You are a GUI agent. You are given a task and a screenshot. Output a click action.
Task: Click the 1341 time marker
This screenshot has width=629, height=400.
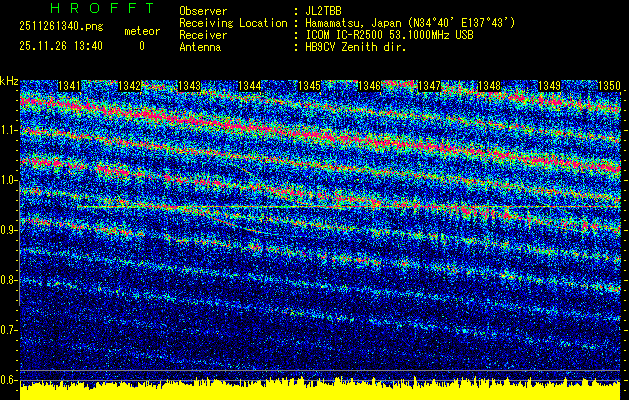click(70, 87)
